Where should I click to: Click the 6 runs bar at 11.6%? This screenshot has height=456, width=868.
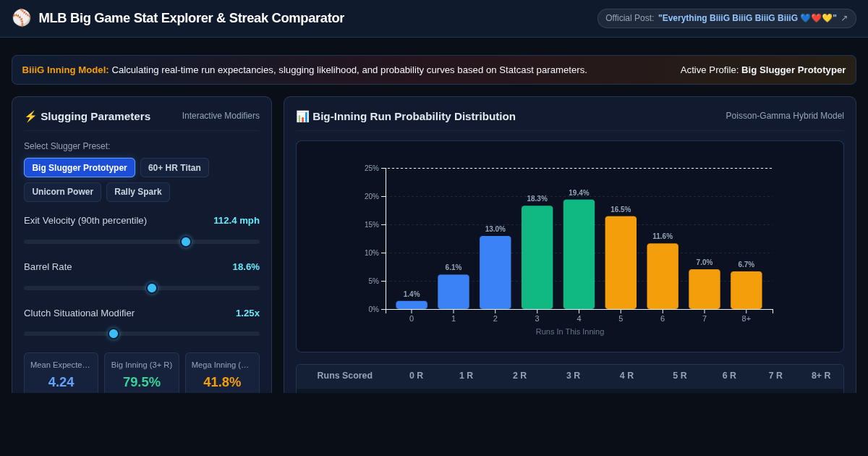(663, 276)
